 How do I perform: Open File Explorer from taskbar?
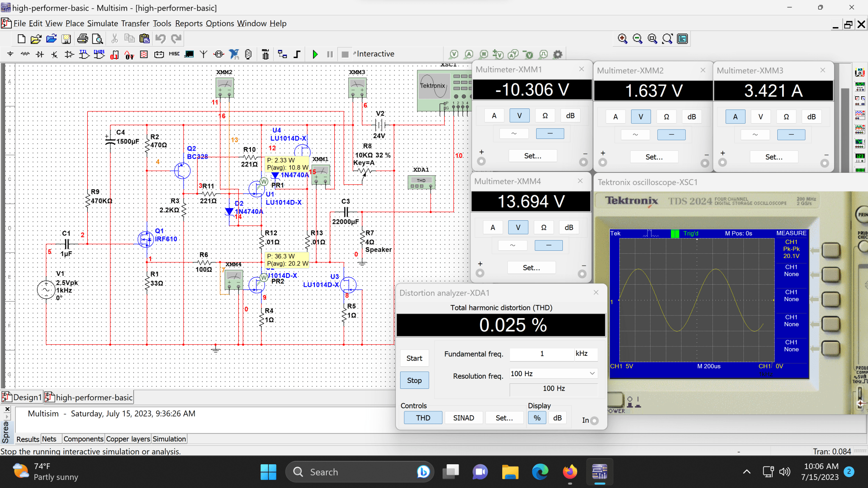point(510,472)
